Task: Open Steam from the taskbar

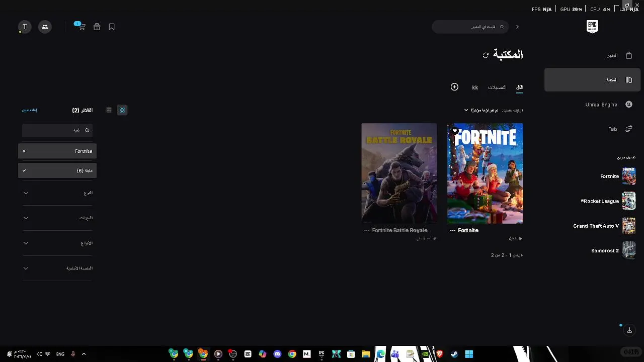Action: (x=454, y=354)
